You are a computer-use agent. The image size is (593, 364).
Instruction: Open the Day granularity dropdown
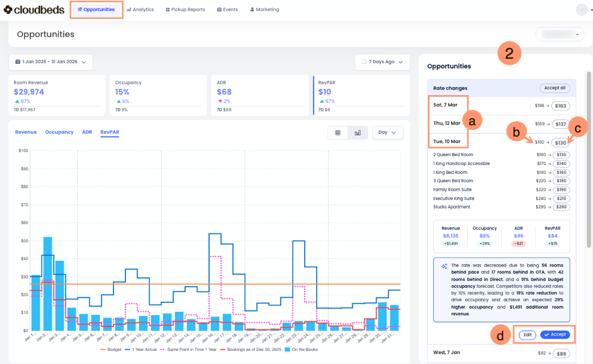point(387,133)
